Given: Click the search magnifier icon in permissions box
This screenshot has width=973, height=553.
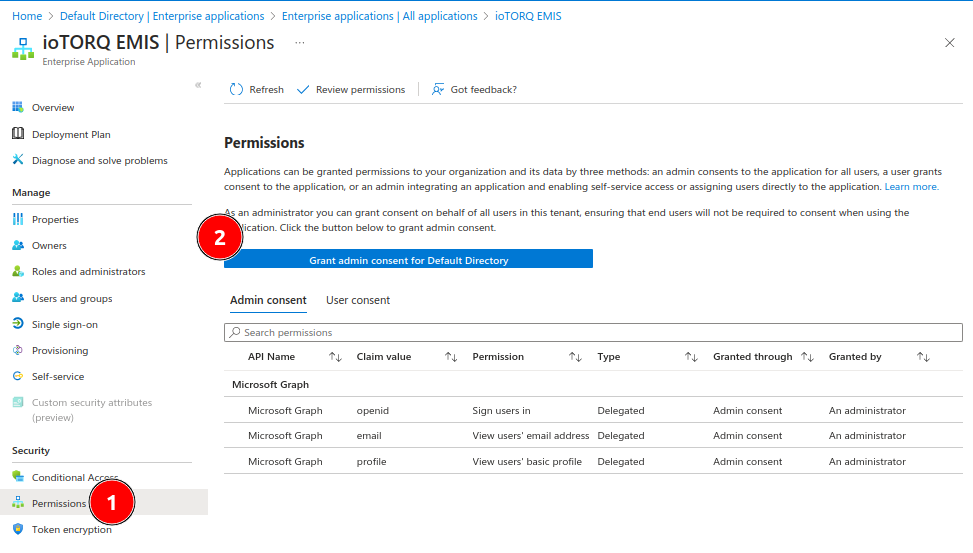Looking at the screenshot, I should coord(235,332).
